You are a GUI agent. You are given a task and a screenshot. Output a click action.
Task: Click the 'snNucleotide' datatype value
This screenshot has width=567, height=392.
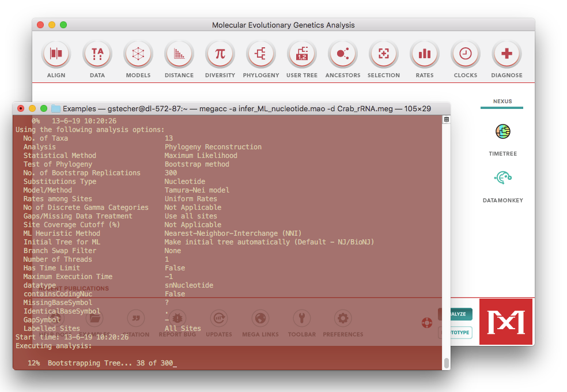[189, 285]
